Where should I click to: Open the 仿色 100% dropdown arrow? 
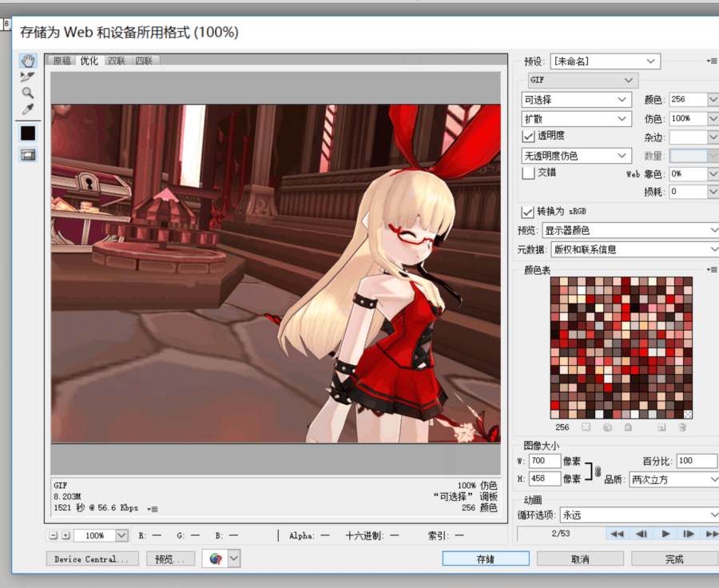(x=713, y=119)
